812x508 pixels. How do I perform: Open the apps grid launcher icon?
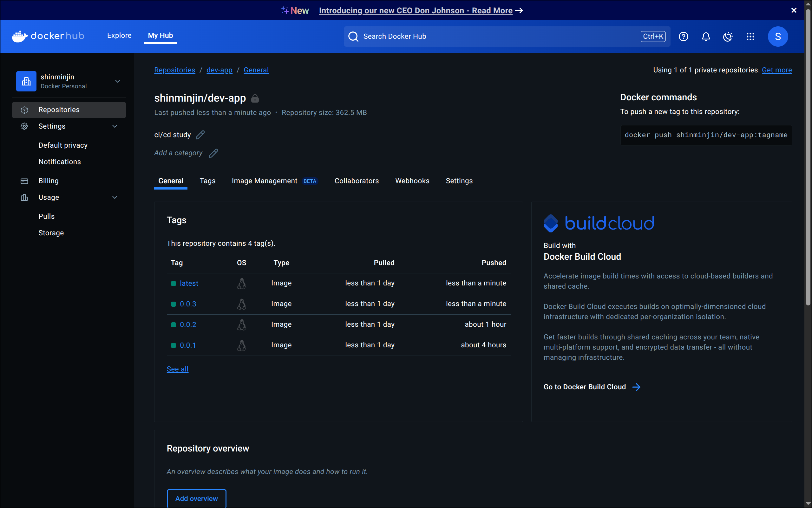click(750, 36)
